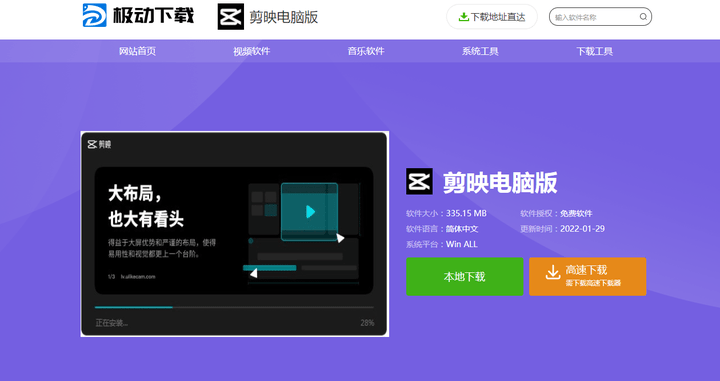The width and height of the screenshot is (720, 381).
Task: Click the 极动下载 site logo icon
Action: (95, 15)
